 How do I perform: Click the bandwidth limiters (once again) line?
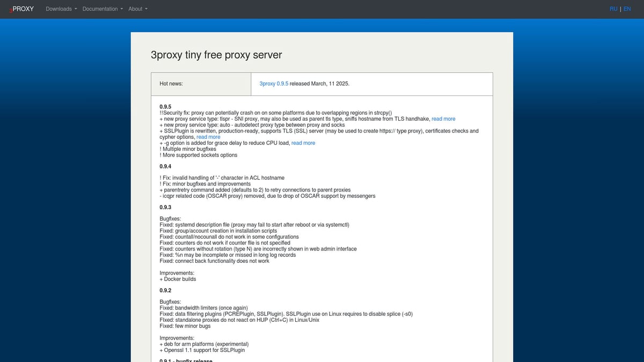point(203,308)
